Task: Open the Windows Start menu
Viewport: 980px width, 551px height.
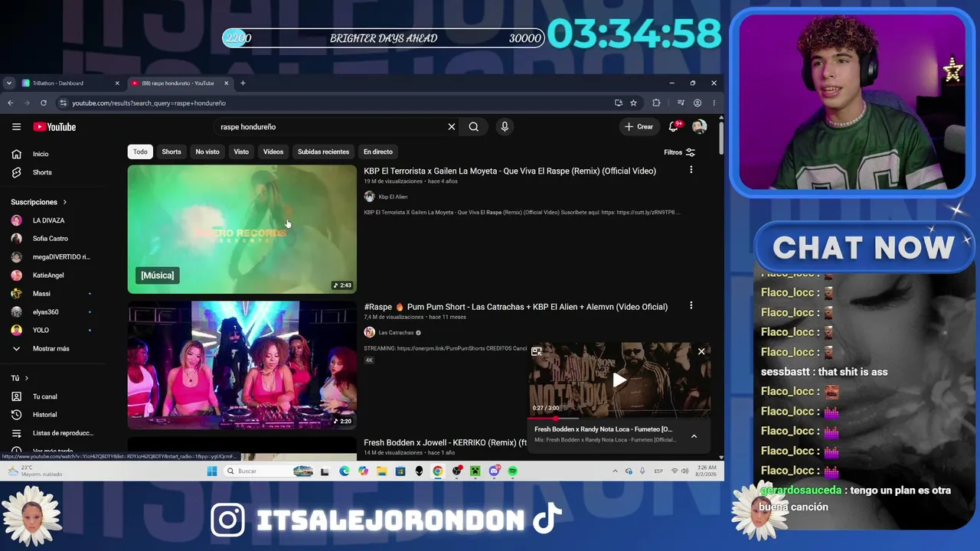Action: [212, 471]
